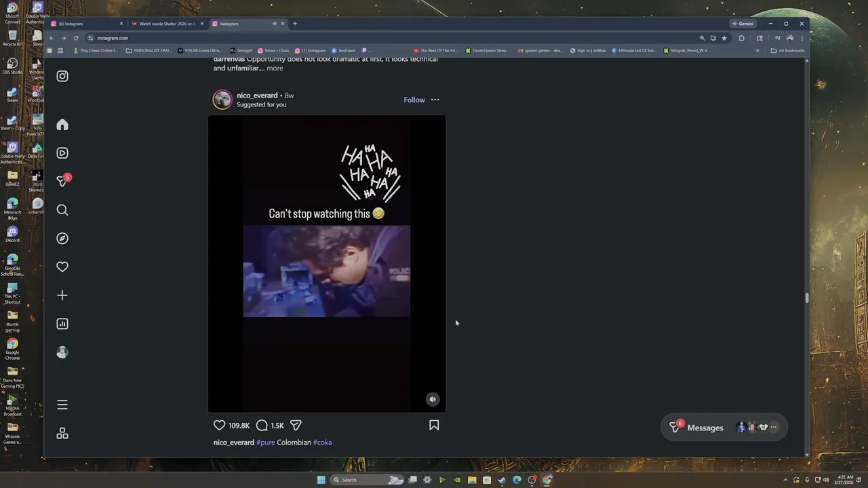868x488 pixels.
Task: Open the floating Messages panel
Action: pyautogui.click(x=724, y=428)
